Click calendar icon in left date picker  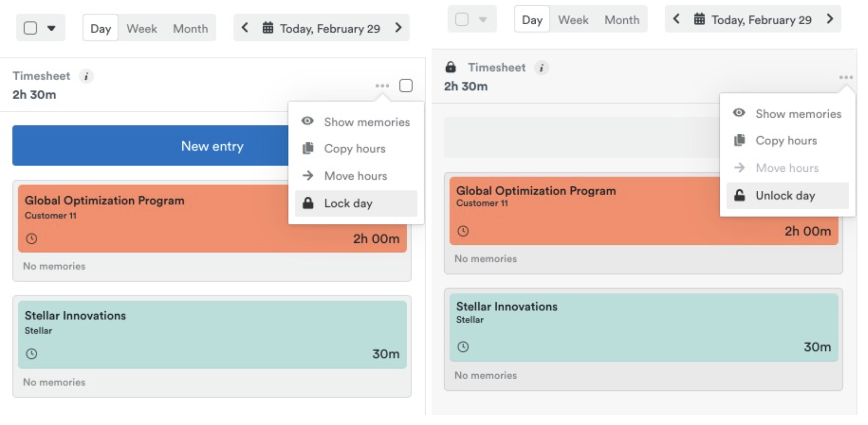click(x=268, y=28)
